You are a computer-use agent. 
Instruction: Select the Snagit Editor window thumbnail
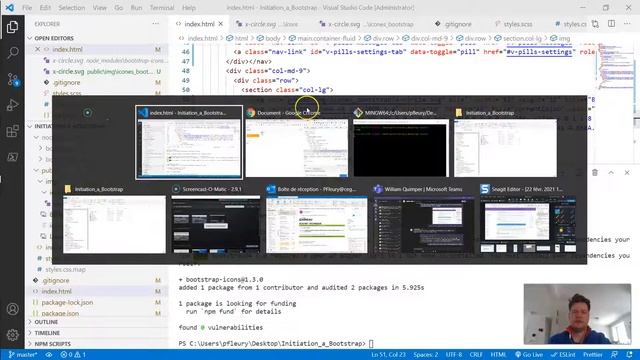[x=528, y=219]
